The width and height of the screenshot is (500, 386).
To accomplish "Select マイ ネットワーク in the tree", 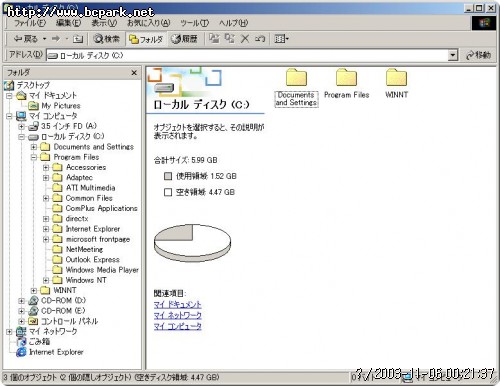I will (53, 332).
